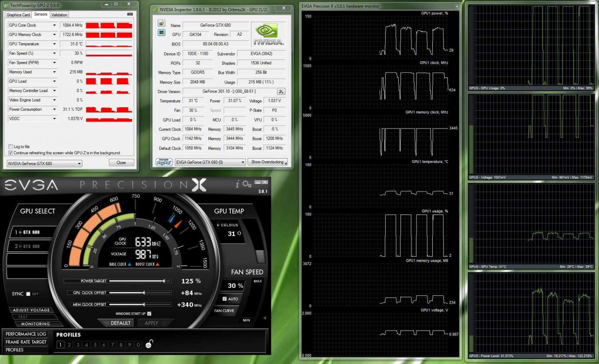Open the GPU-Z NVIDIA GeForce GTX 680 selector
The image size is (599, 364).
click(44, 163)
